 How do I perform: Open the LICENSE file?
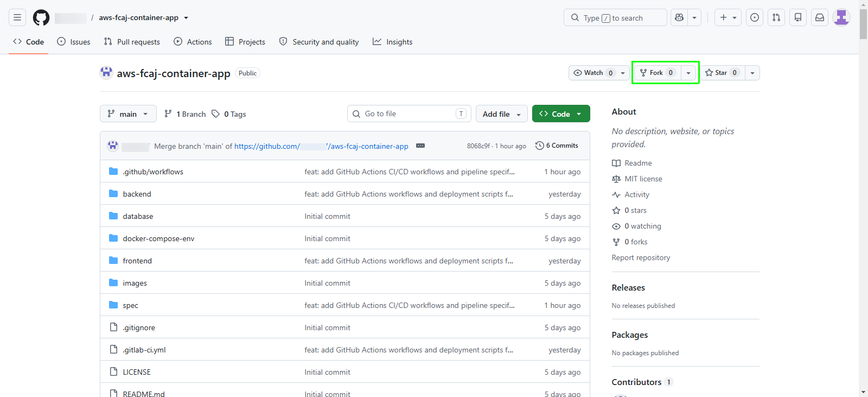tap(137, 372)
